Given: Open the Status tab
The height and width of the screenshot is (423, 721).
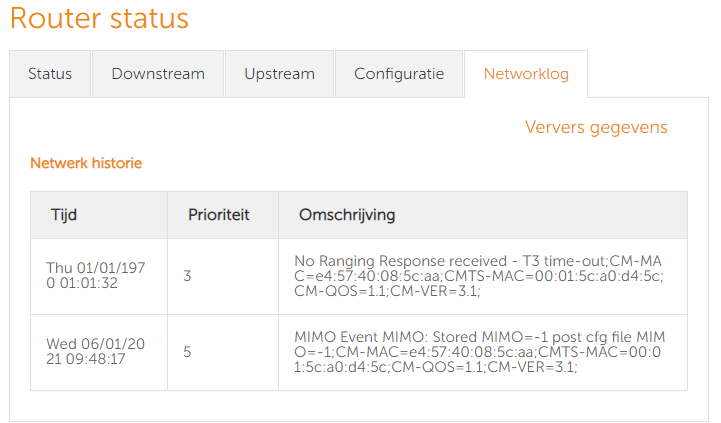Looking at the screenshot, I should click(x=50, y=74).
